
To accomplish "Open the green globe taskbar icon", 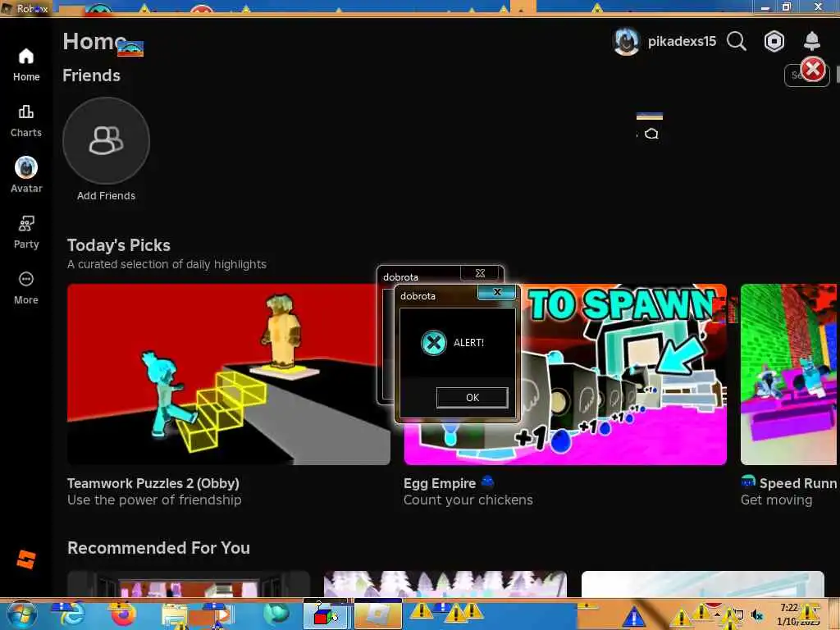I will (276, 614).
